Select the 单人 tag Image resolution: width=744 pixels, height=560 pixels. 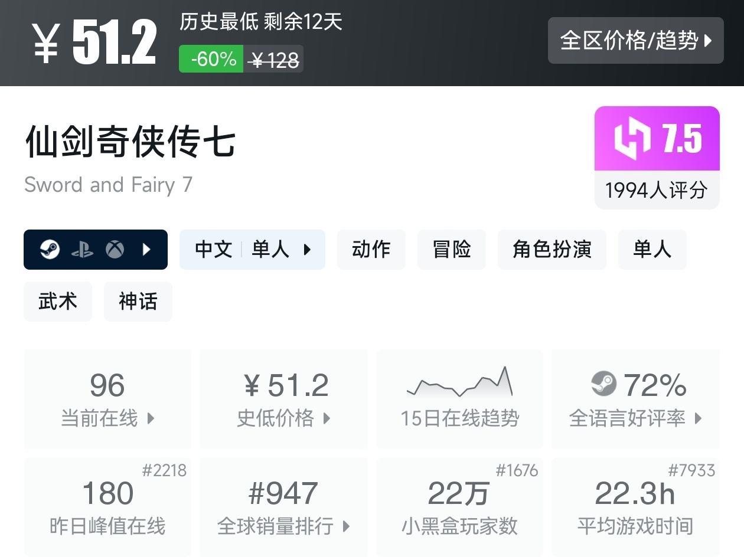coord(652,250)
